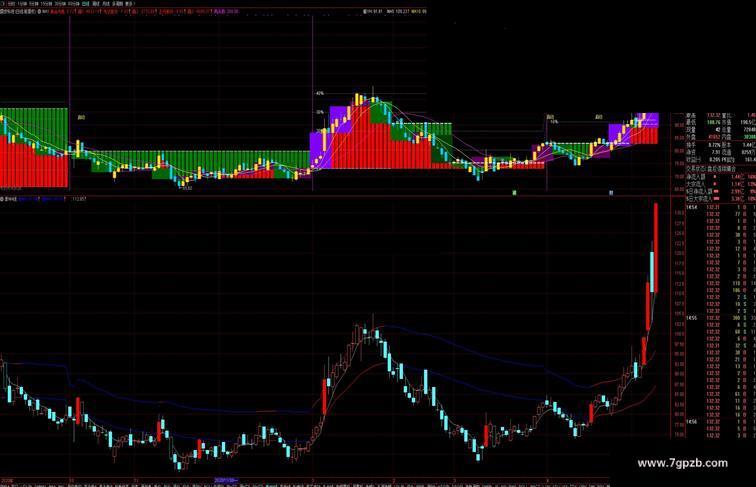Click the green 最低 value 108.76
This screenshot has width=756, height=487.
[x=713, y=122]
